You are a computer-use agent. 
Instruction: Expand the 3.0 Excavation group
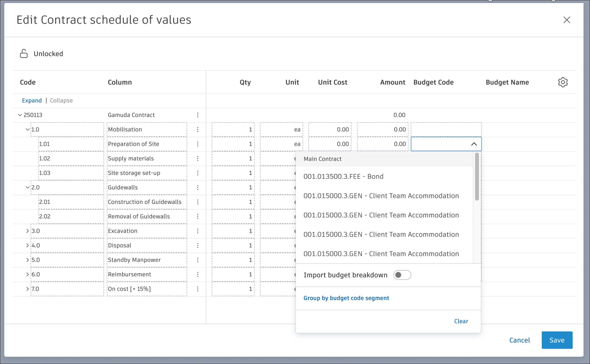[x=27, y=231]
